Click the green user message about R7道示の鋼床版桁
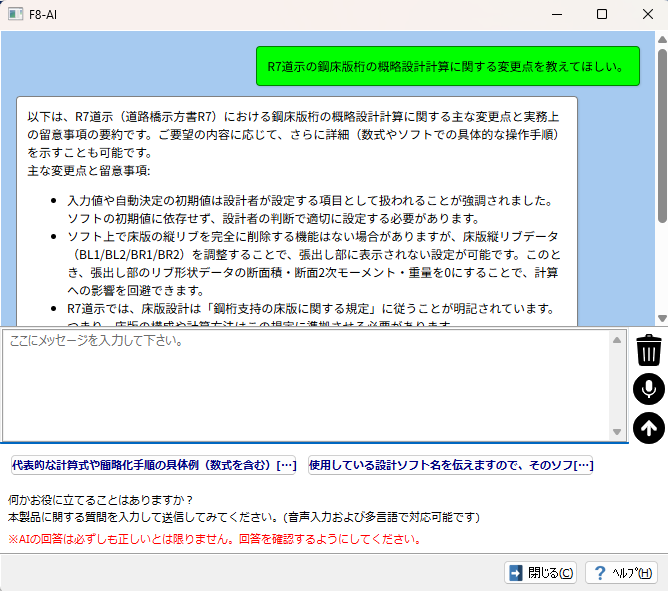The height and width of the screenshot is (591, 668). [448, 66]
